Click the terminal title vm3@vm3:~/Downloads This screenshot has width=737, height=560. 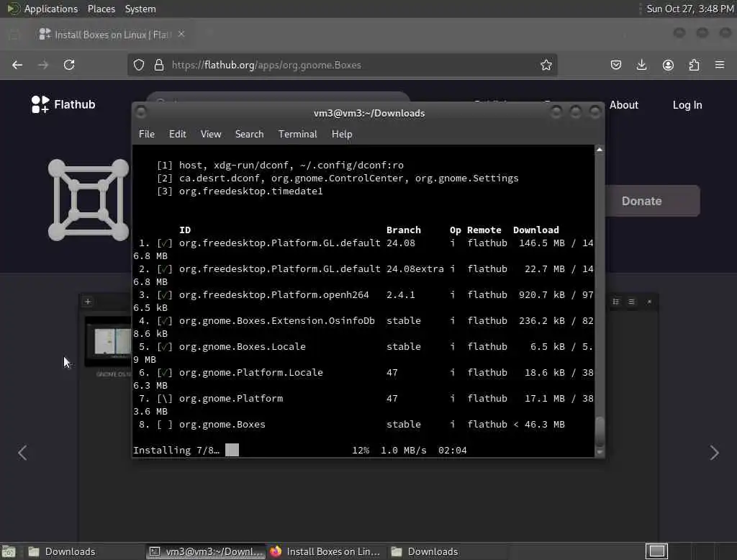[369, 113]
